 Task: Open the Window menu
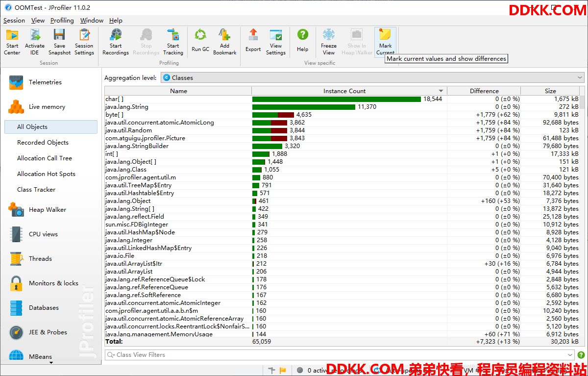pos(92,21)
